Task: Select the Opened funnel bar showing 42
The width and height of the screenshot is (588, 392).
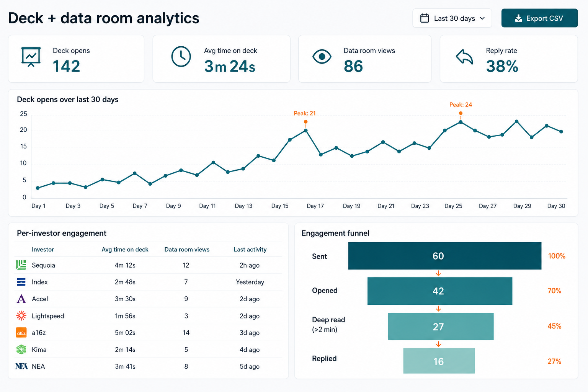Action: [440, 291]
